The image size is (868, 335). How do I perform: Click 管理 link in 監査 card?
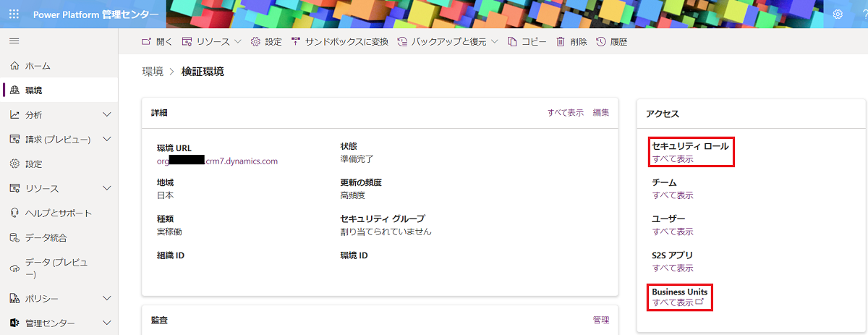[601, 320]
